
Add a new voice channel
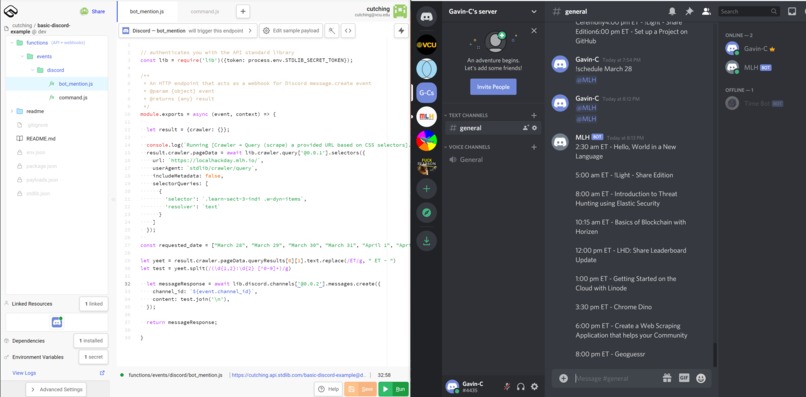coord(534,147)
